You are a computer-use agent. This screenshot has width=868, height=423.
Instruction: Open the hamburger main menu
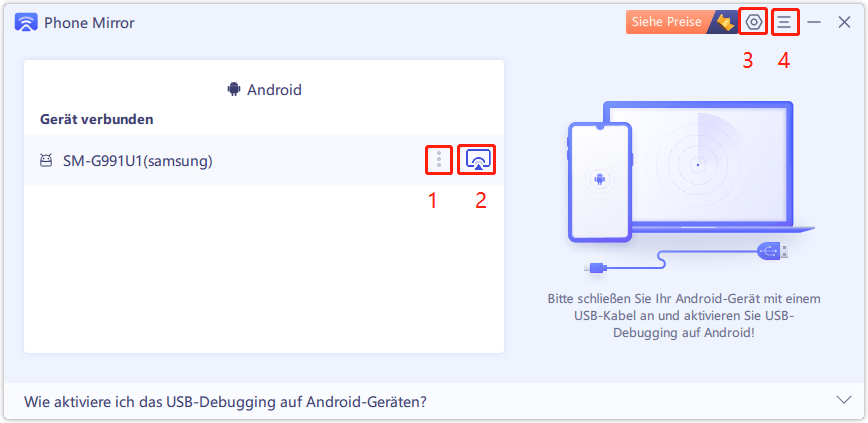pos(784,22)
